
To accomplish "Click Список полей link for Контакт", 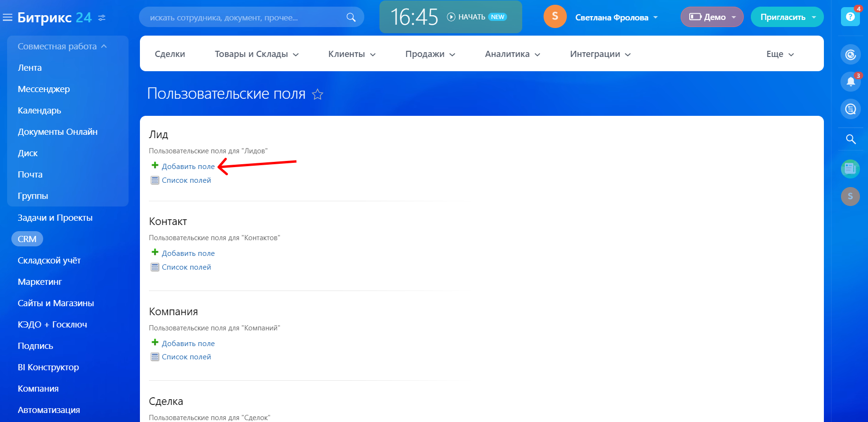I will tap(186, 267).
